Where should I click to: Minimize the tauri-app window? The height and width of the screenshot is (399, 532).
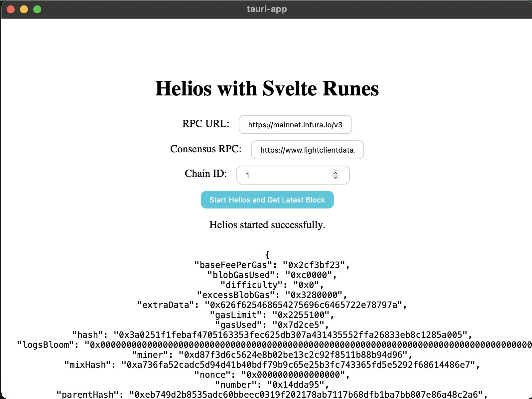pos(24,9)
